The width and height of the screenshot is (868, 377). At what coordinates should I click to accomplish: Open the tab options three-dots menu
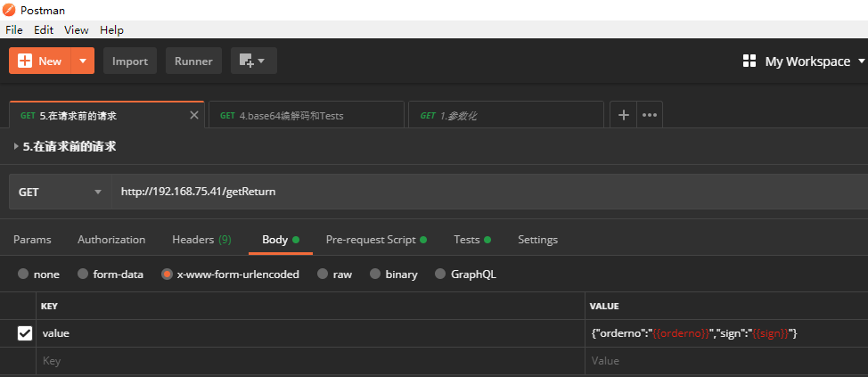tap(650, 115)
